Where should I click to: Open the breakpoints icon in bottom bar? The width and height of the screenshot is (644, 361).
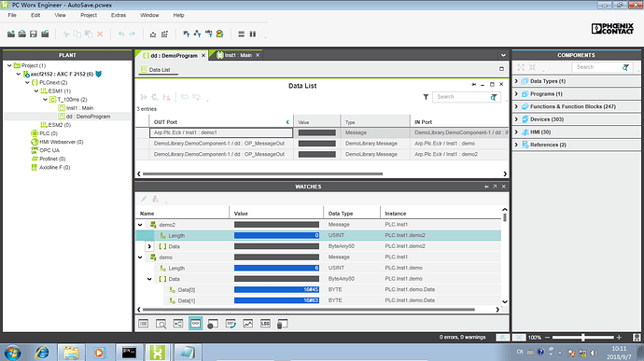tap(213, 324)
